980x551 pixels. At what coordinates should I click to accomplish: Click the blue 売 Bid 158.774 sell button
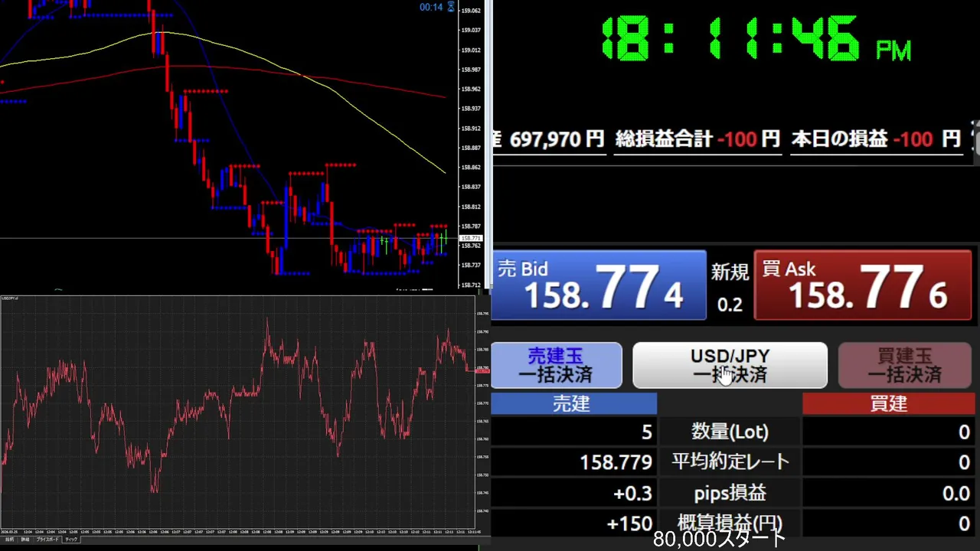tap(599, 285)
